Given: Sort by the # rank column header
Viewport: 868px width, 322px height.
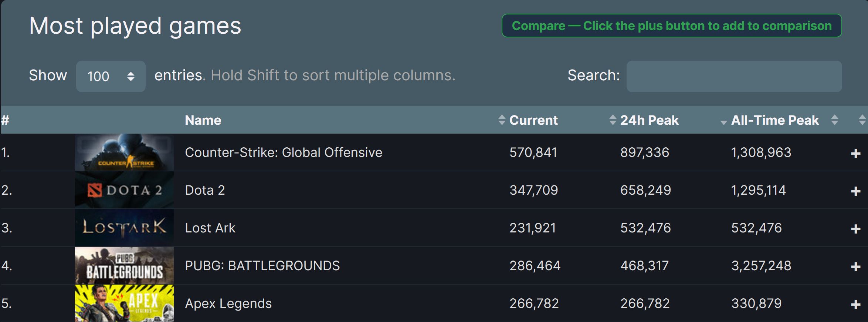Looking at the screenshot, I should pos(5,120).
